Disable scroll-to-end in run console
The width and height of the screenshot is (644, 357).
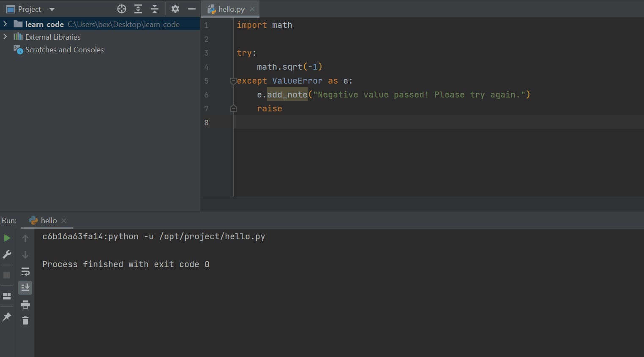[x=25, y=287]
